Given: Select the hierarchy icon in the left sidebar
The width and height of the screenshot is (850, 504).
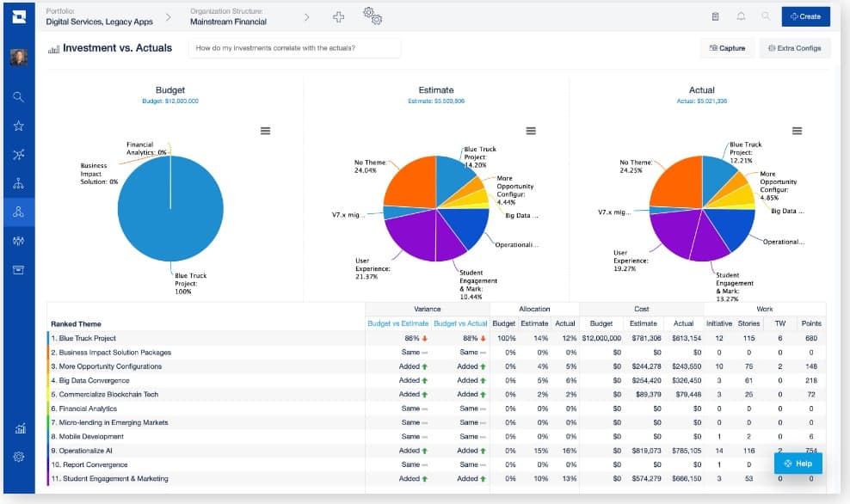Looking at the screenshot, I should coord(17,181).
